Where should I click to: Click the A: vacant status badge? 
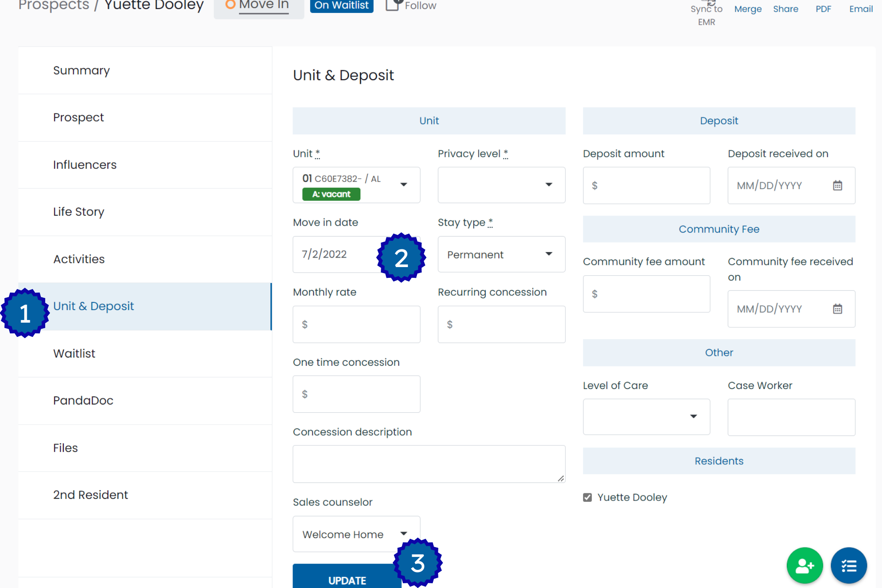(331, 194)
